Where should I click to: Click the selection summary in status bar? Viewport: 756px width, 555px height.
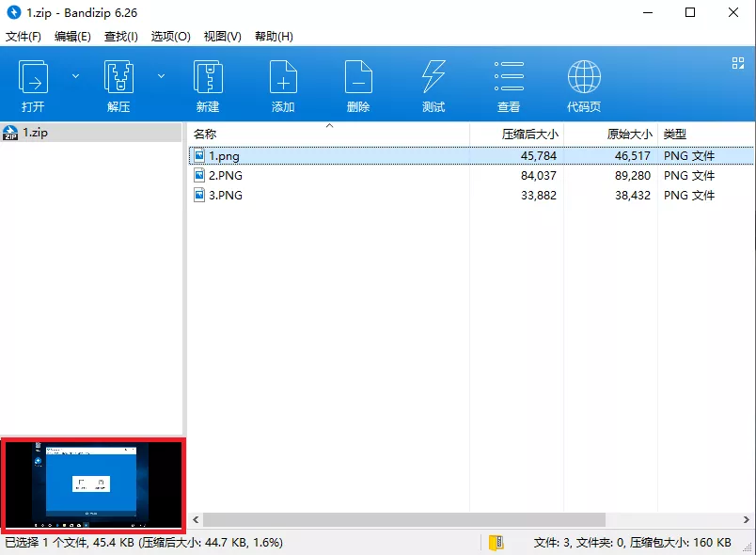(144, 543)
